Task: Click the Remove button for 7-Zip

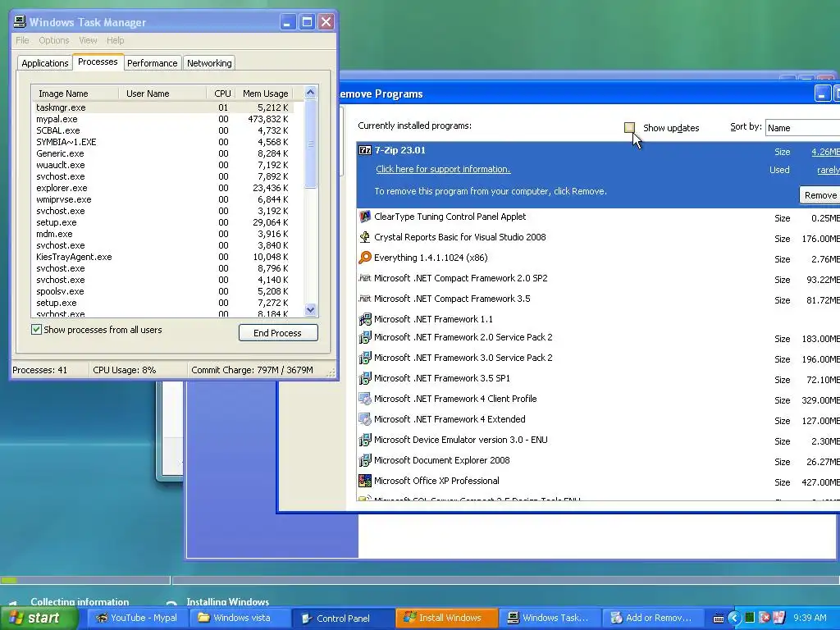Action: [x=819, y=195]
